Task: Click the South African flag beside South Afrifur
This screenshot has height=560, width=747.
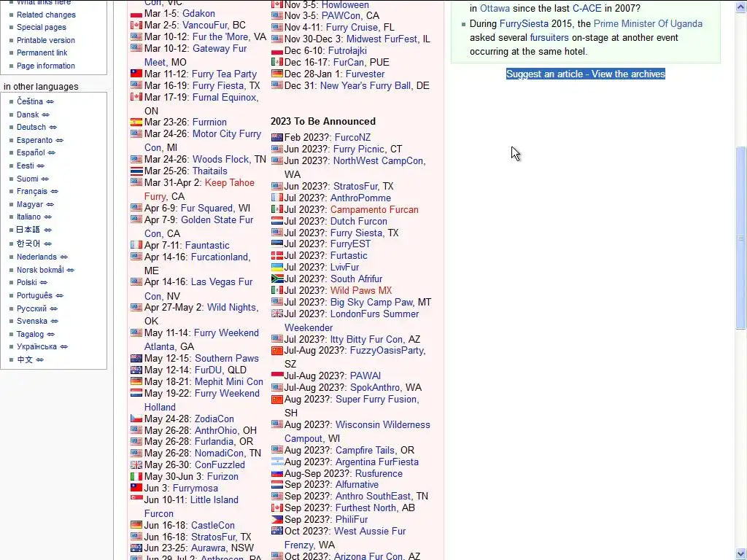Action: point(276,279)
